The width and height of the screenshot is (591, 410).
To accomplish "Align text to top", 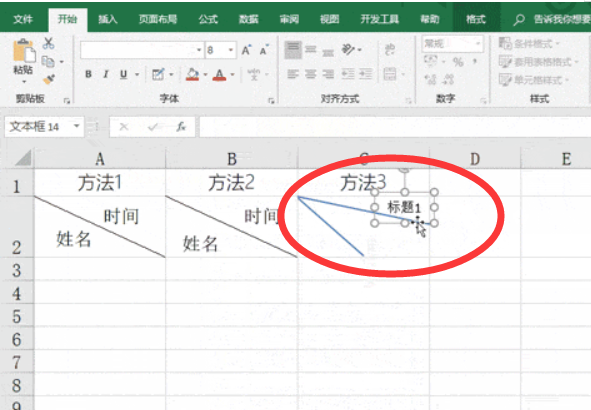I will point(293,50).
